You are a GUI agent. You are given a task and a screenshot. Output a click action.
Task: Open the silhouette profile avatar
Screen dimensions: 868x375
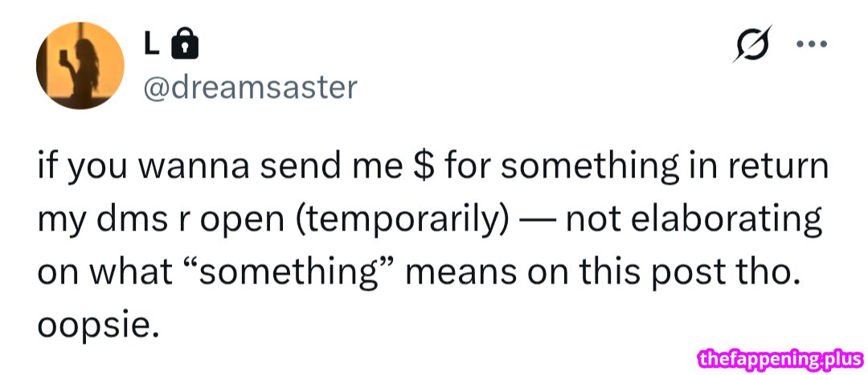(80, 65)
